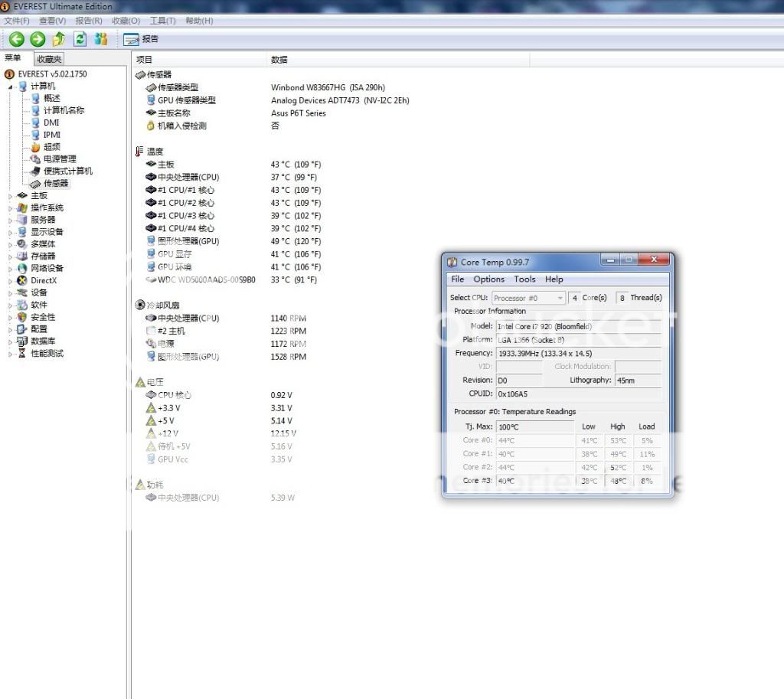Click the 报告 report toolbar button
This screenshot has height=699, width=784.
[142, 39]
